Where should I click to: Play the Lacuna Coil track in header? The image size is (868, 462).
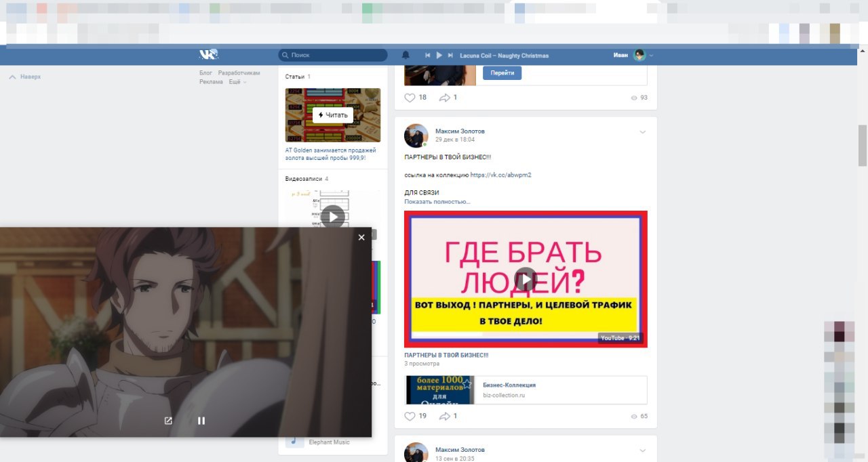coord(439,55)
